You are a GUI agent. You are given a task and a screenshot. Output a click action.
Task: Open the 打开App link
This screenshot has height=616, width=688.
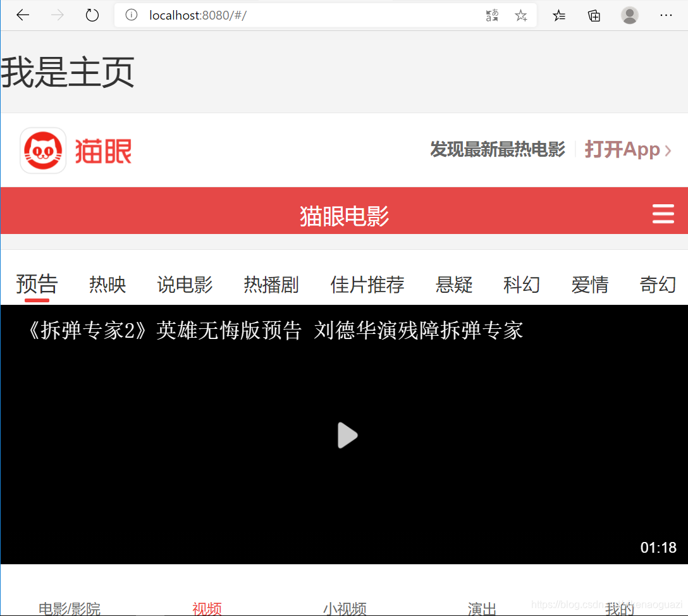(x=628, y=150)
